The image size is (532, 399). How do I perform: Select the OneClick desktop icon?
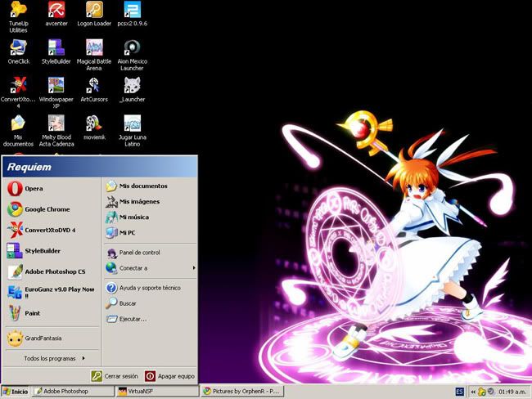point(18,52)
